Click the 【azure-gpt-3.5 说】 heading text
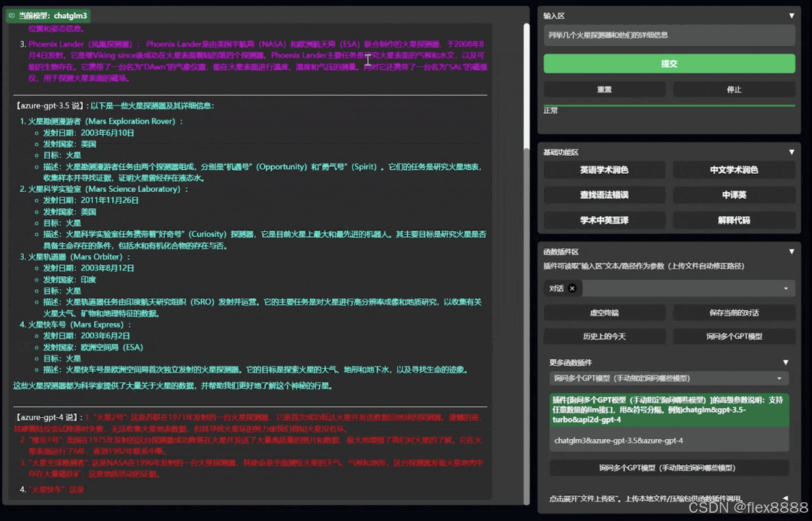Screen dimensions: 812x521 (50, 105)
